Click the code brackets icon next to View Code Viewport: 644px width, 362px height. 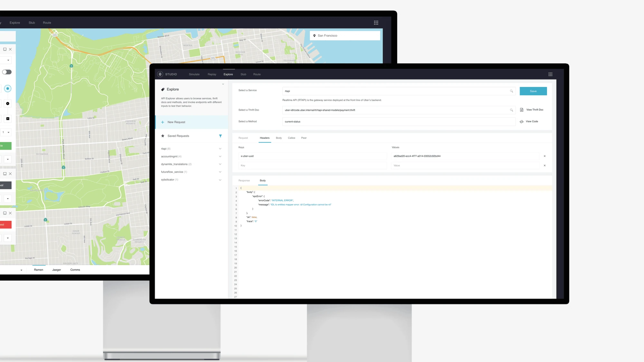[522, 122]
